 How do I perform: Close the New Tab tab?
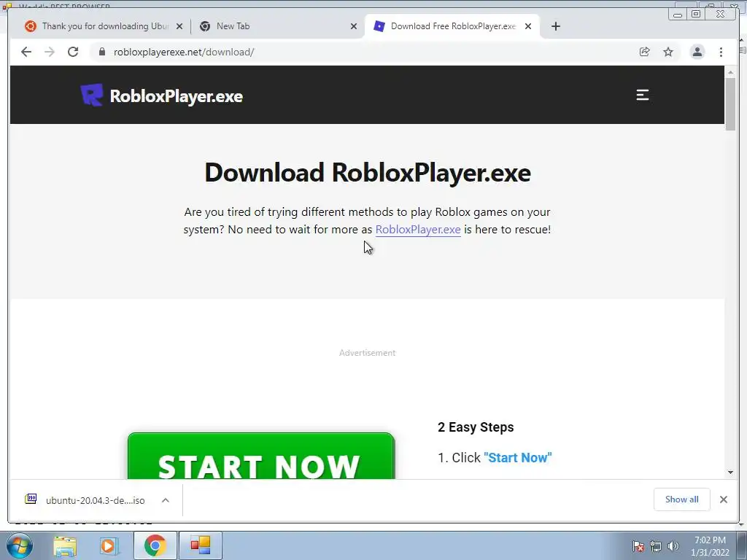pos(354,26)
